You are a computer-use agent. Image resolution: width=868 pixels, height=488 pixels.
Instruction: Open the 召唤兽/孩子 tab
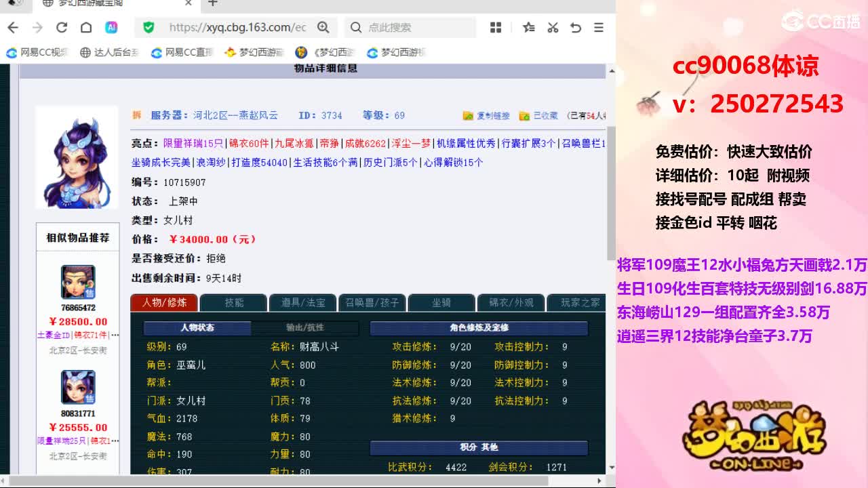[372, 303]
